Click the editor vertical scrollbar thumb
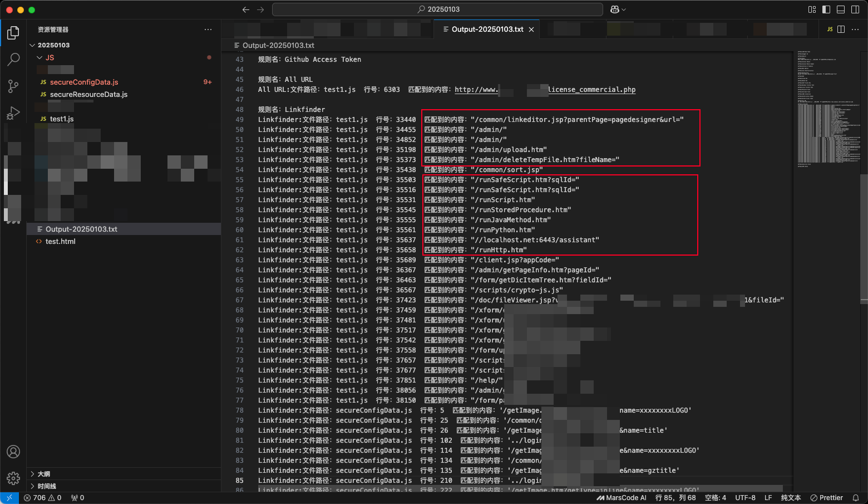Viewport: 868px width, 504px height. click(x=864, y=239)
